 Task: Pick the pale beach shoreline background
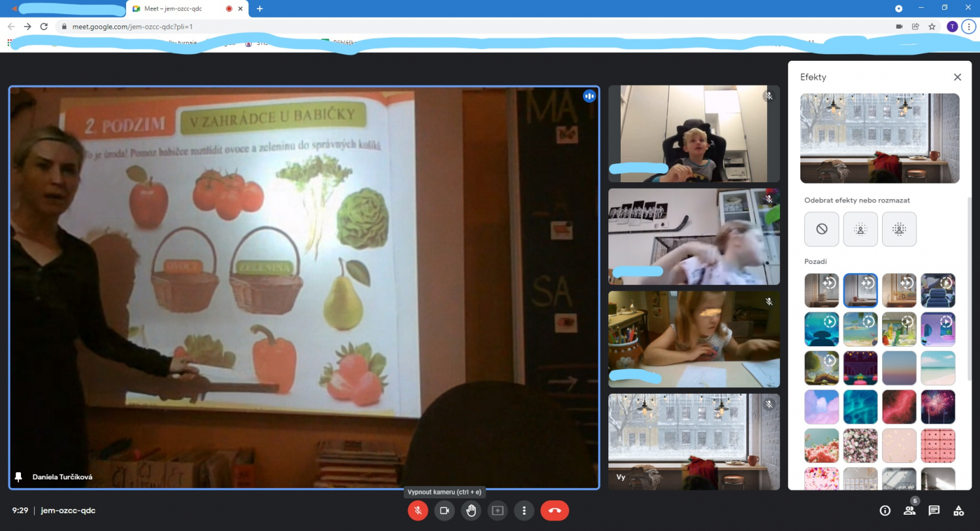938,368
